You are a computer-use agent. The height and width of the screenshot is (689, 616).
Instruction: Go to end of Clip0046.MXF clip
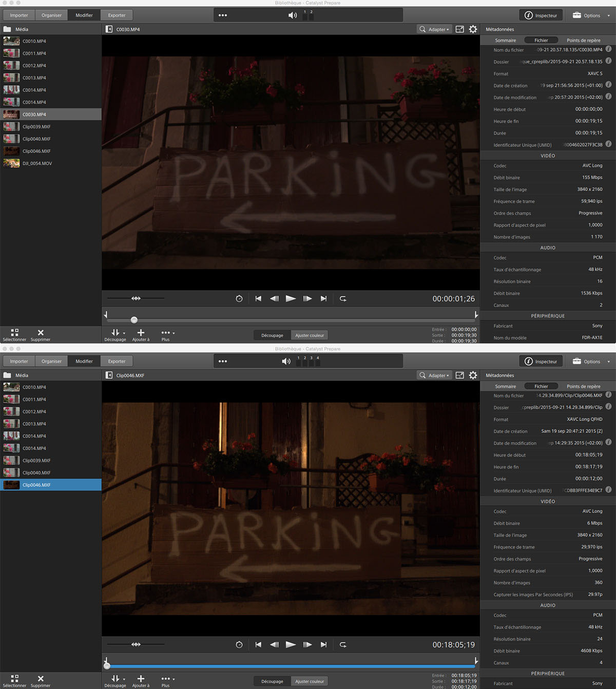[323, 644]
